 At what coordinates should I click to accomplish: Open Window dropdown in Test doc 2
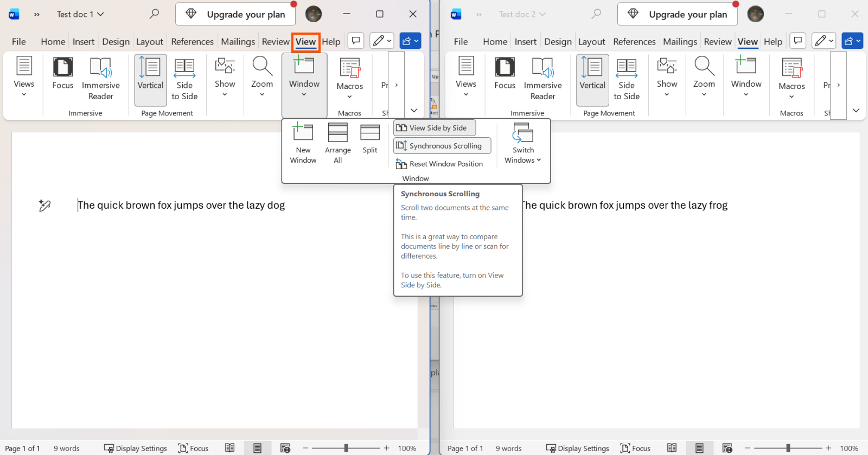point(746,78)
